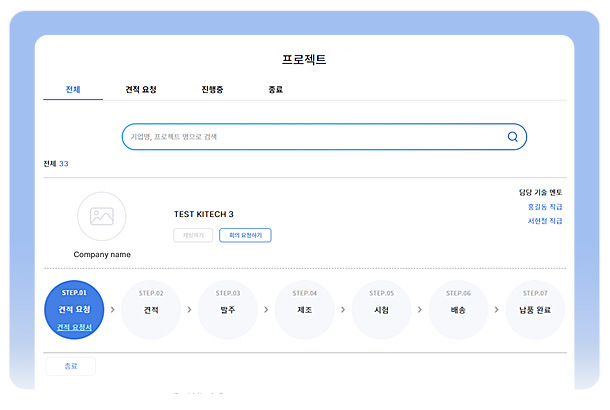Focus the project search input field
The height and width of the screenshot is (410, 610).
click(310, 137)
